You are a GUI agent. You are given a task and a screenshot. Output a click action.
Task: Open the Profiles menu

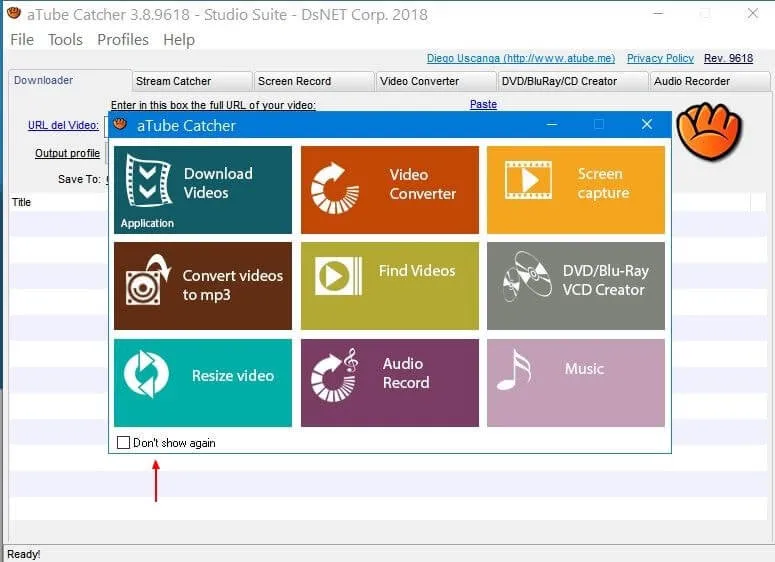(123, 40)
